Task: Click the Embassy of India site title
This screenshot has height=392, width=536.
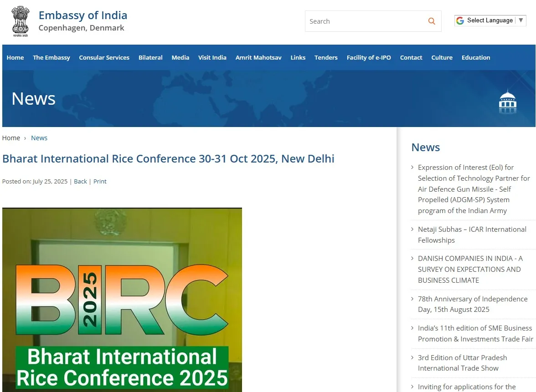Action: 83,15
